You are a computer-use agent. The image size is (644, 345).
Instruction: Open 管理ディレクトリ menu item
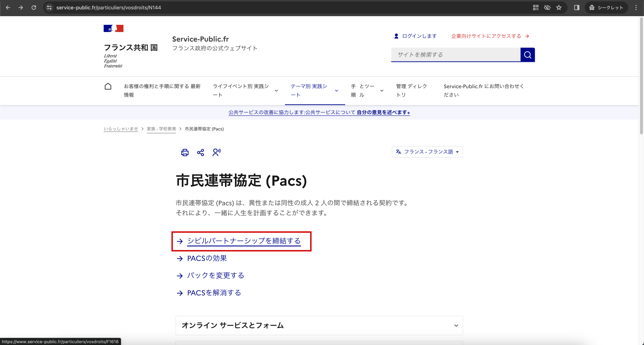point(411,91)
